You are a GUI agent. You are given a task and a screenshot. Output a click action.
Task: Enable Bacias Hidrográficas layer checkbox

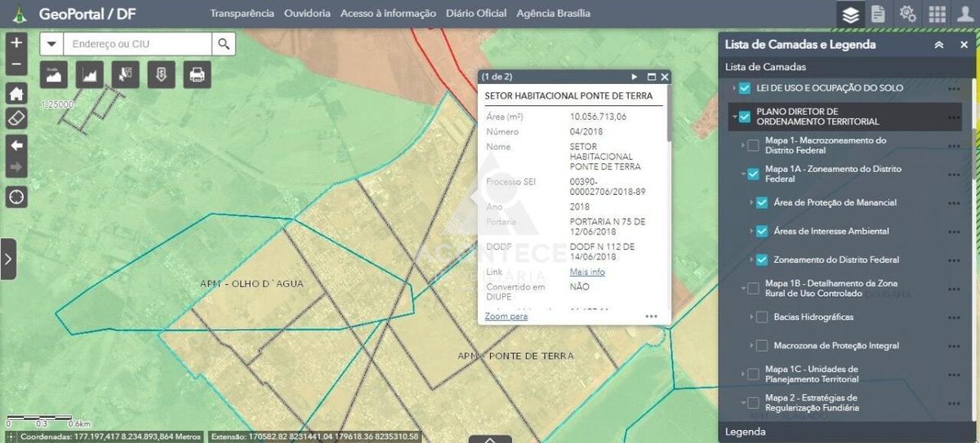tap(761, 317)
